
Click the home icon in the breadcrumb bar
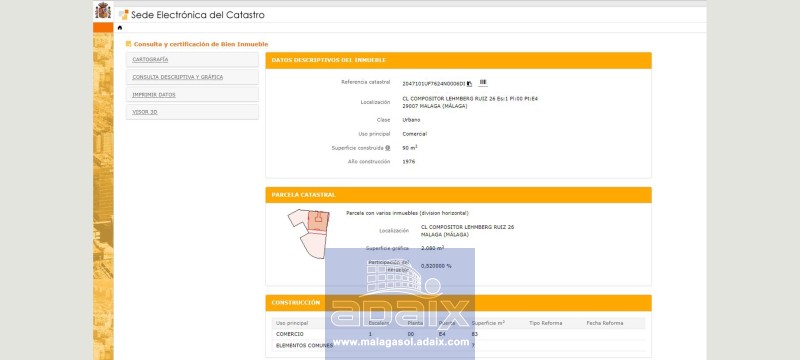120,28
